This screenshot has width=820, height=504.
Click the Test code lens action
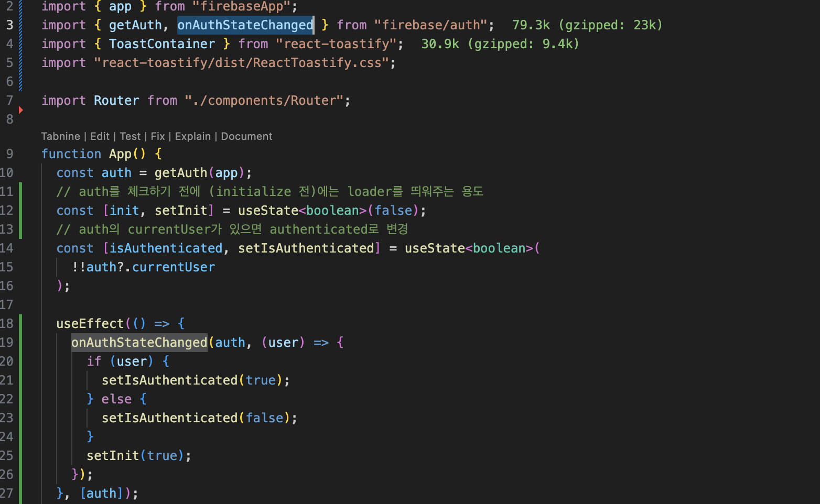tap(130, 136)
